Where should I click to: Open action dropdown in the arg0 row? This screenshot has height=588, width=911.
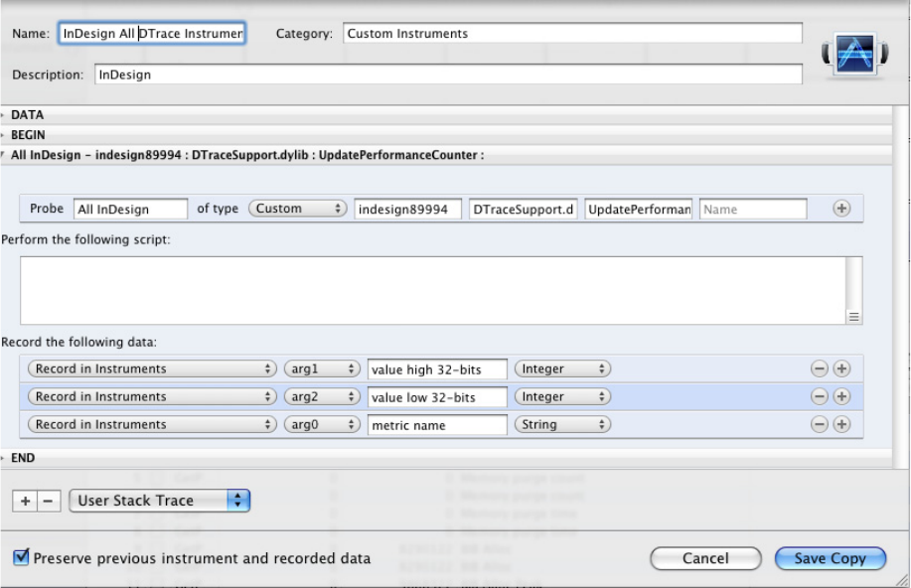click(152, 424)
